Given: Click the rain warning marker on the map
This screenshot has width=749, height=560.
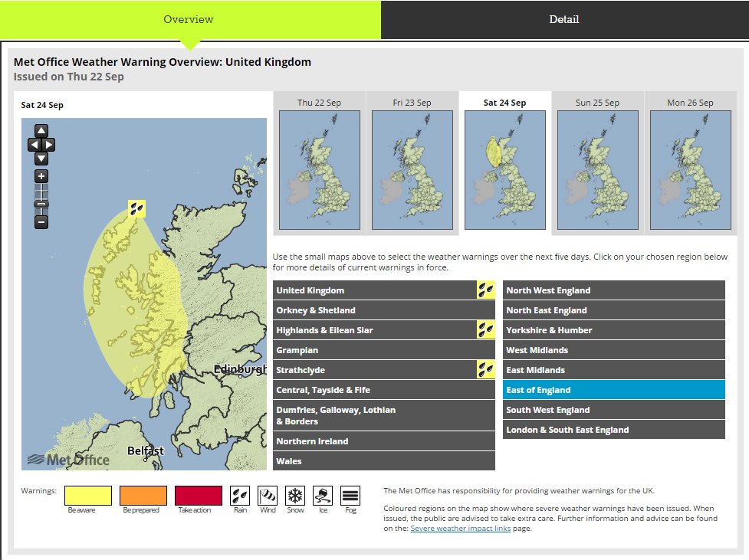Looking at the screenshot, I should (x=136, y=208).
